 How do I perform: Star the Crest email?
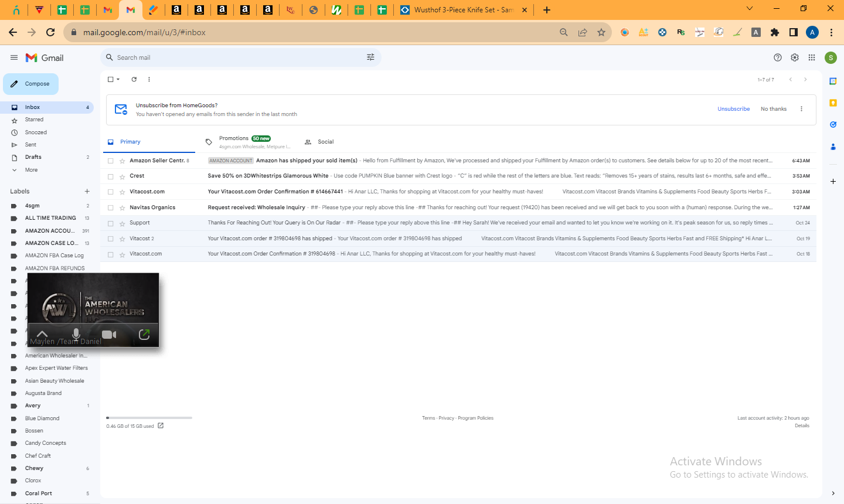122,176
